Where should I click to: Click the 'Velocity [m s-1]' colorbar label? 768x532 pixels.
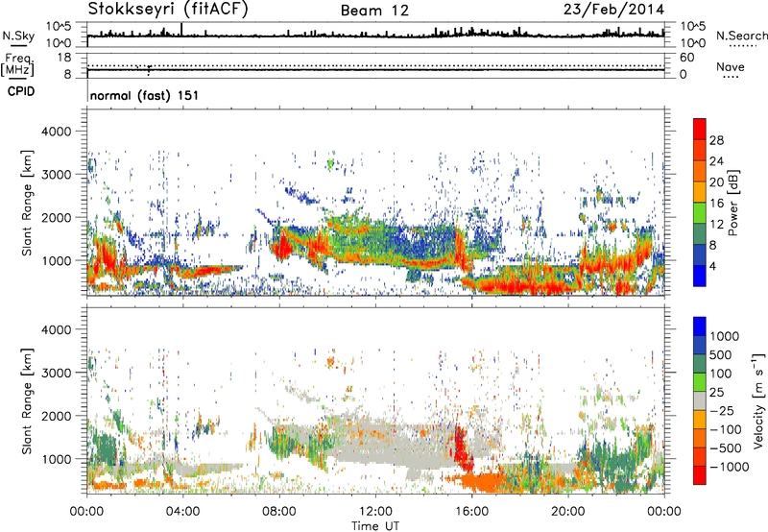point(758,400)
